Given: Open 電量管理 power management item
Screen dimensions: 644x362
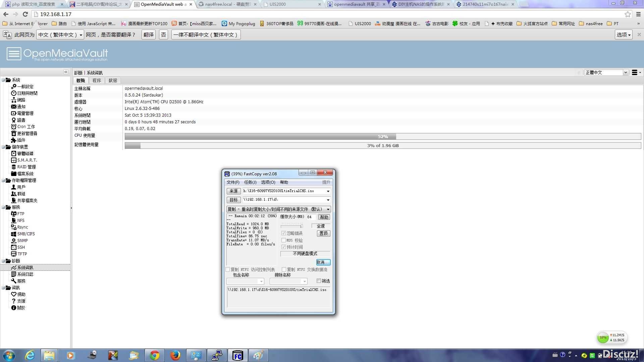Looking at the screenshot, I should coord(22,113).
